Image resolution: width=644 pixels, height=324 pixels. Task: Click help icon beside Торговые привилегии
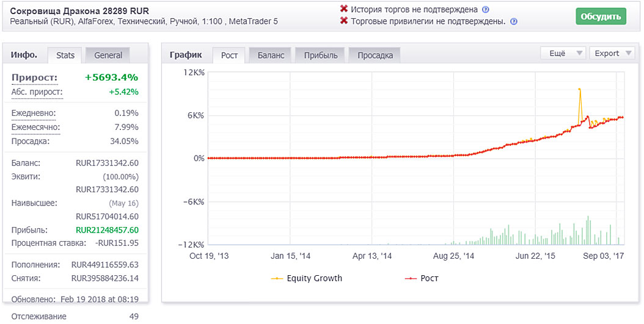coord(514,21)
